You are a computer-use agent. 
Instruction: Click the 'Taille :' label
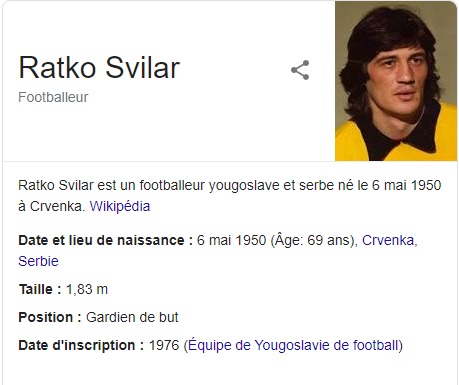[x=40, y=289]
